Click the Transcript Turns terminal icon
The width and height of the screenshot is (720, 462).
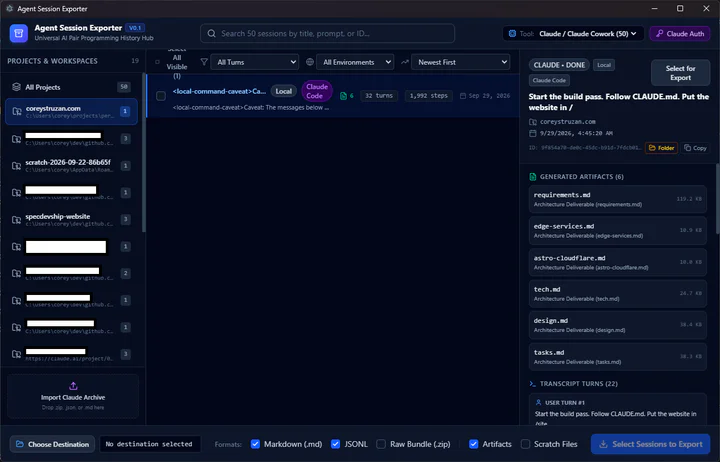coord(533,383)
